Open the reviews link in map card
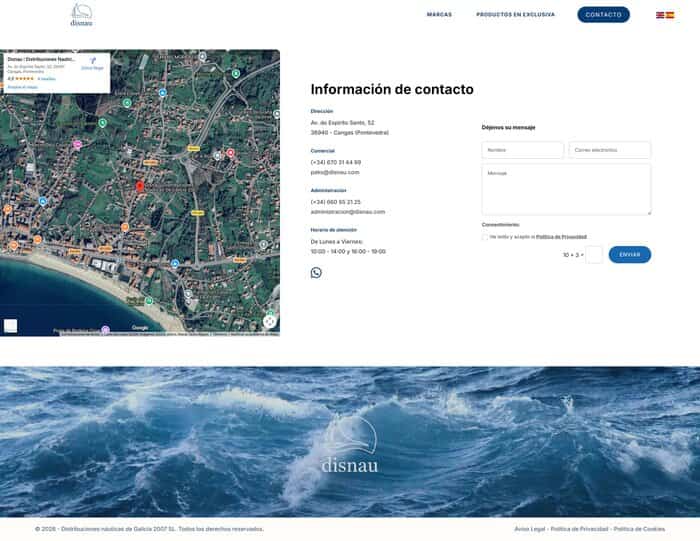 coord(46,79)
